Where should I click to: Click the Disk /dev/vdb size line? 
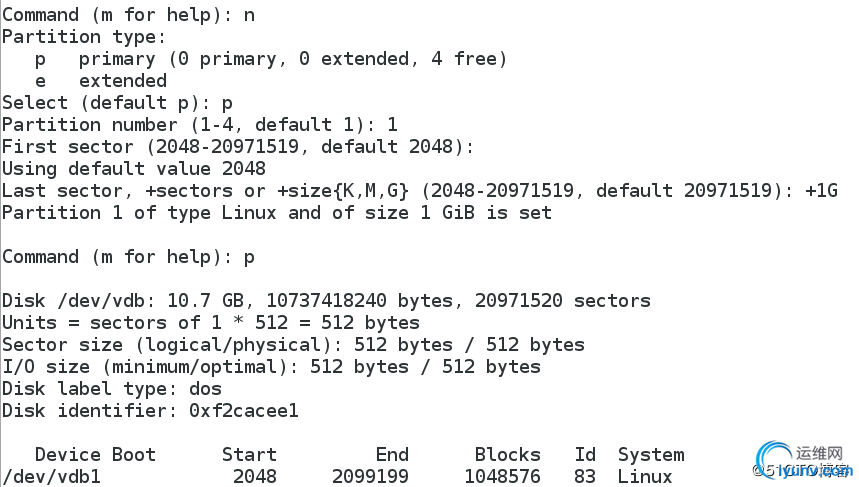coord(327,301)
